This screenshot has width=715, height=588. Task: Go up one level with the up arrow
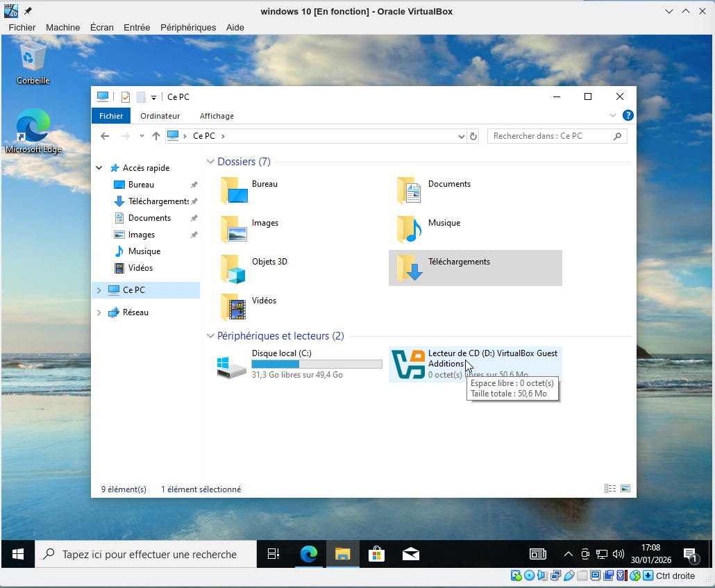(156, 137)
